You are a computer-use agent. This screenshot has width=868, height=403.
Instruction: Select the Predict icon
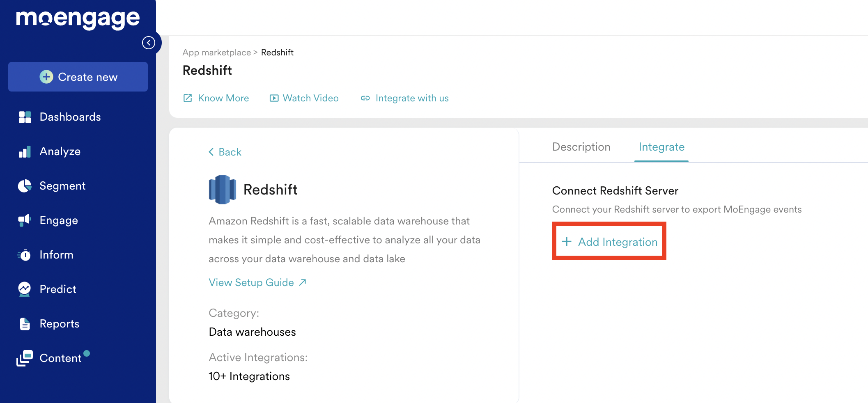pos(25,289)
